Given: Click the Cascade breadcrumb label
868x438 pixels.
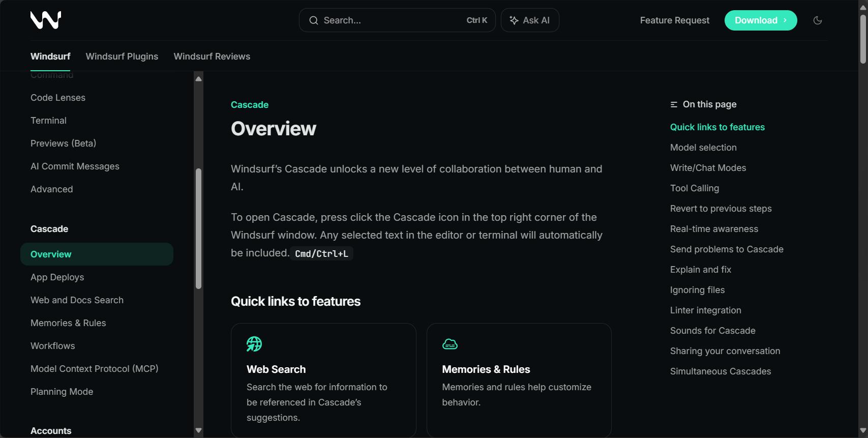Looking at the screenshot, I should pyautogui.click(x=250, y=105).
